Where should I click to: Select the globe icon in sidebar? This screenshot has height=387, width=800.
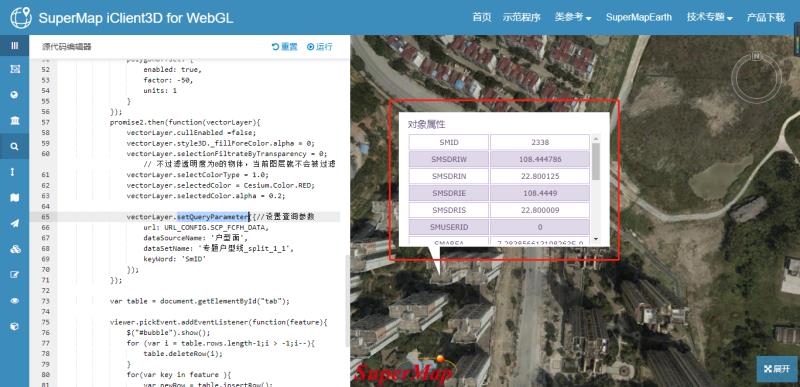pos(14,95)
